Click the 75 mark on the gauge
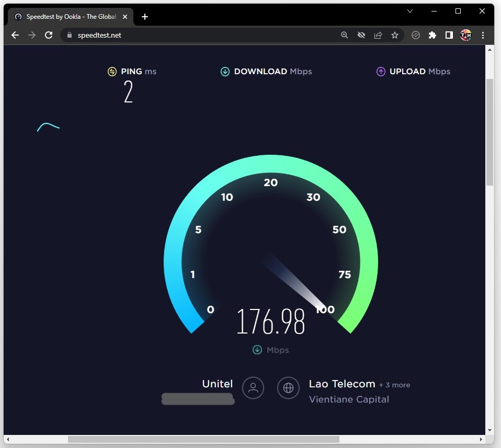The width and height of the screenshot is (501, 448). 345,274
